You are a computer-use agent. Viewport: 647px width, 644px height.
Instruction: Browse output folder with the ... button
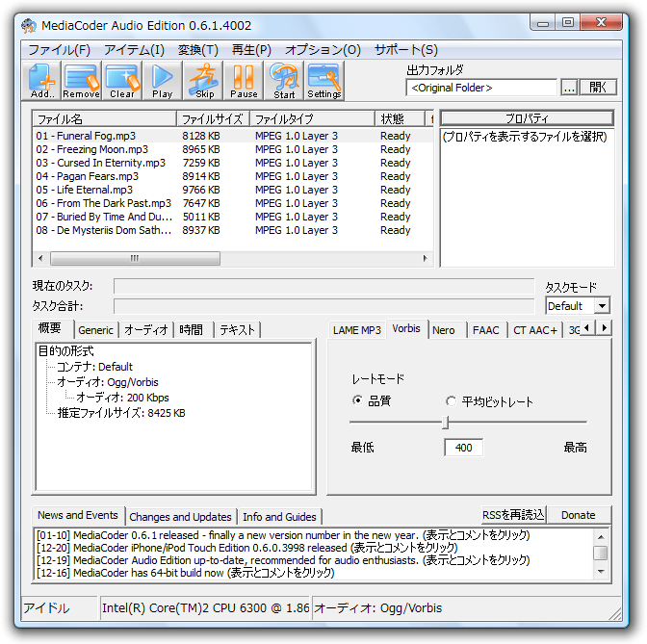[569, 88]
